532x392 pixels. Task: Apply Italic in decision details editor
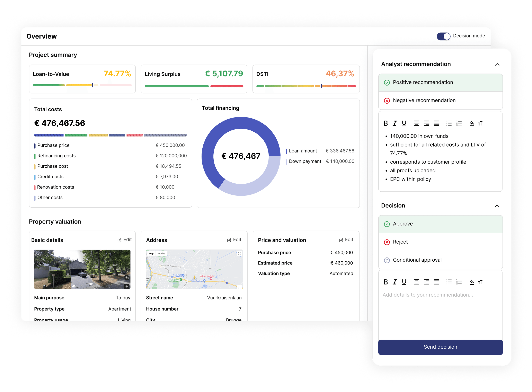pos(395,282)
